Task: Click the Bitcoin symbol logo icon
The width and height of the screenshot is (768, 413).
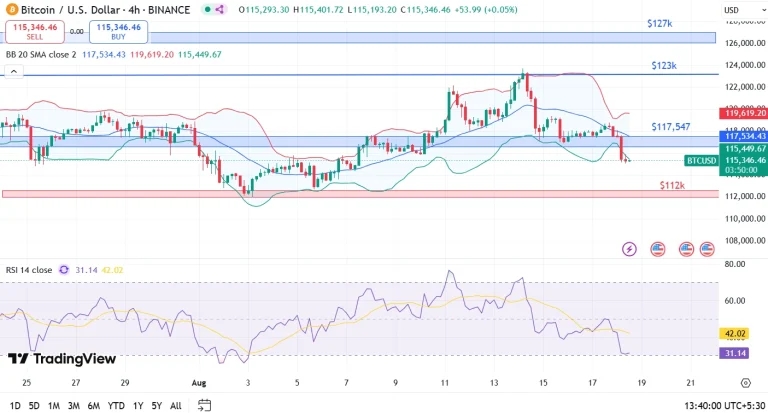Action: (x=11, y=9)
